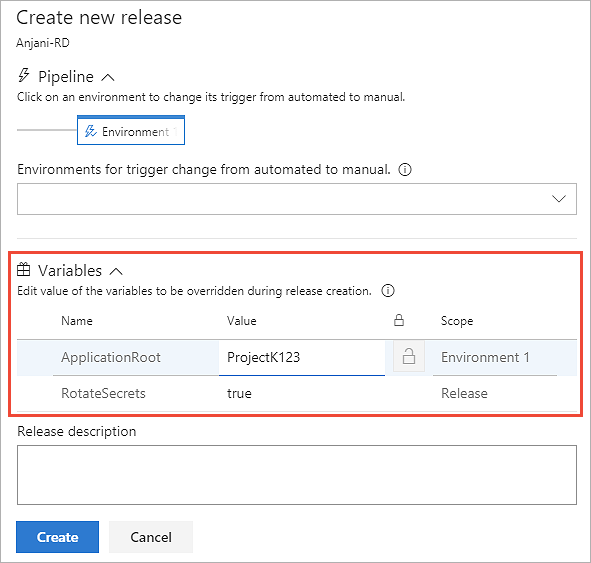The height and width of the screenshot is (563, 591).
Task: Collapse the Variables section chevron
Action: (116, 271)
